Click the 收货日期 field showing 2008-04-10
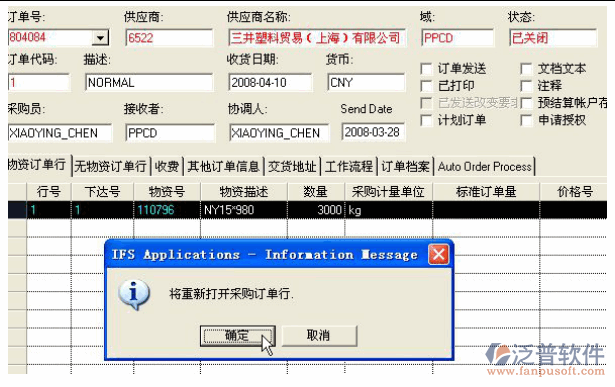 pyautogui.click(x=270, y=82)
